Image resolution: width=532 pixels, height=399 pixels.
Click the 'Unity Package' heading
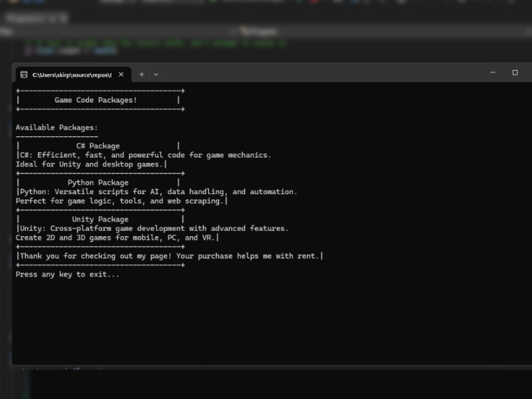tap(100, 219)
